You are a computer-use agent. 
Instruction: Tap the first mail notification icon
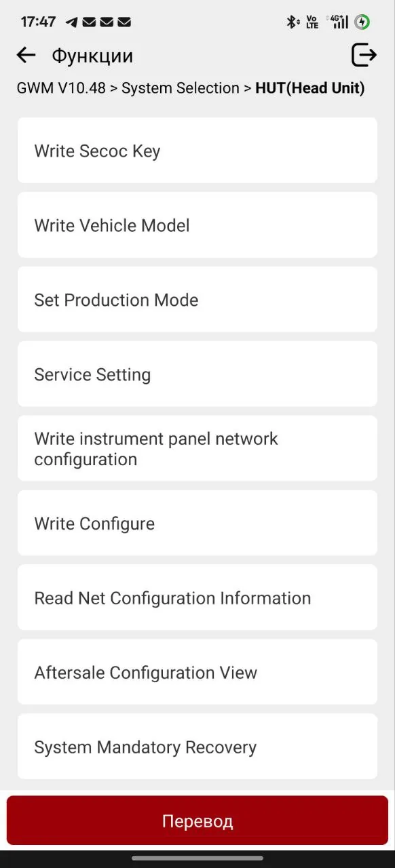coord(89,22)
